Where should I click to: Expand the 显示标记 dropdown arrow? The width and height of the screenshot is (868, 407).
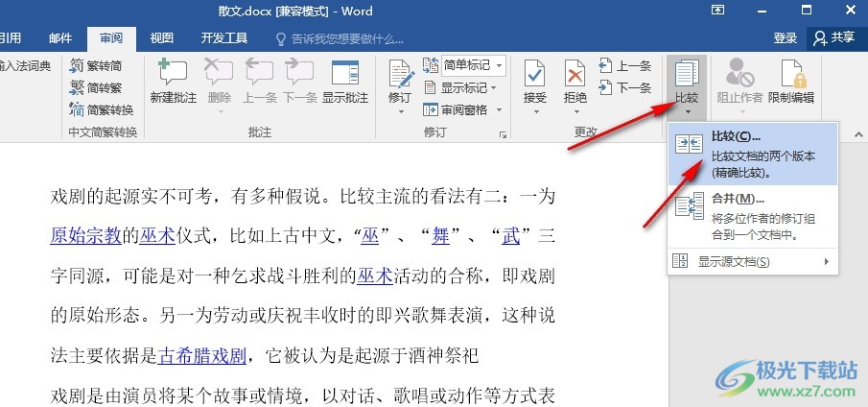tap(494, 88)
